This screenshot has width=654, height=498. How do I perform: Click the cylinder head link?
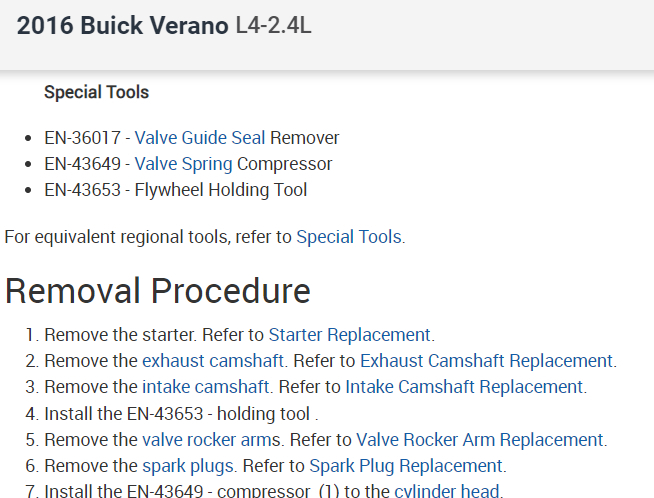447,490
